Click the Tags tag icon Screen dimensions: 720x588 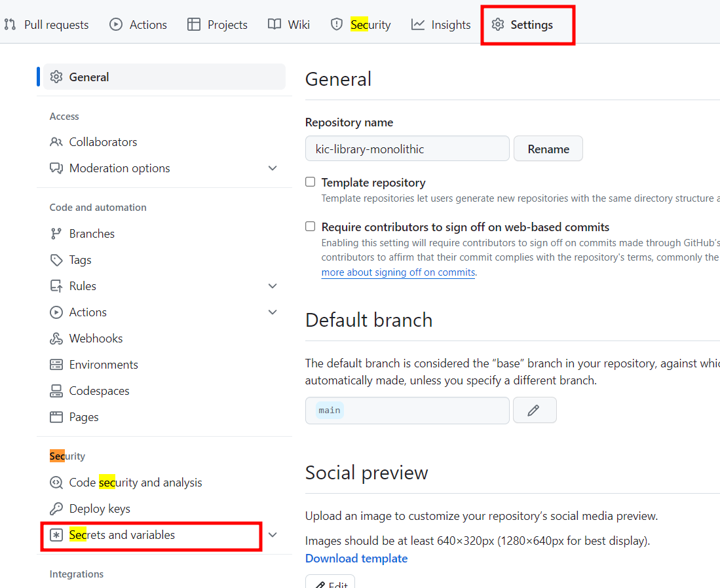[x=56, y=260]
